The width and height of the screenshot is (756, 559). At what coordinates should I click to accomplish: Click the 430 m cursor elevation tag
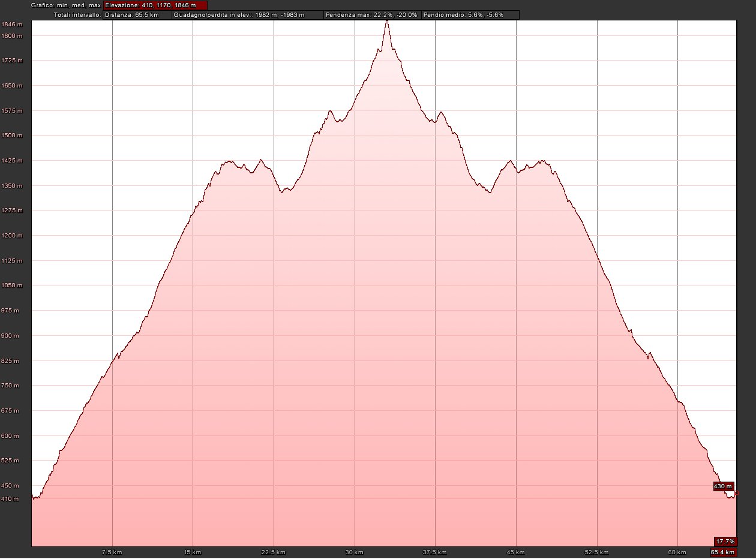[723, 486]
